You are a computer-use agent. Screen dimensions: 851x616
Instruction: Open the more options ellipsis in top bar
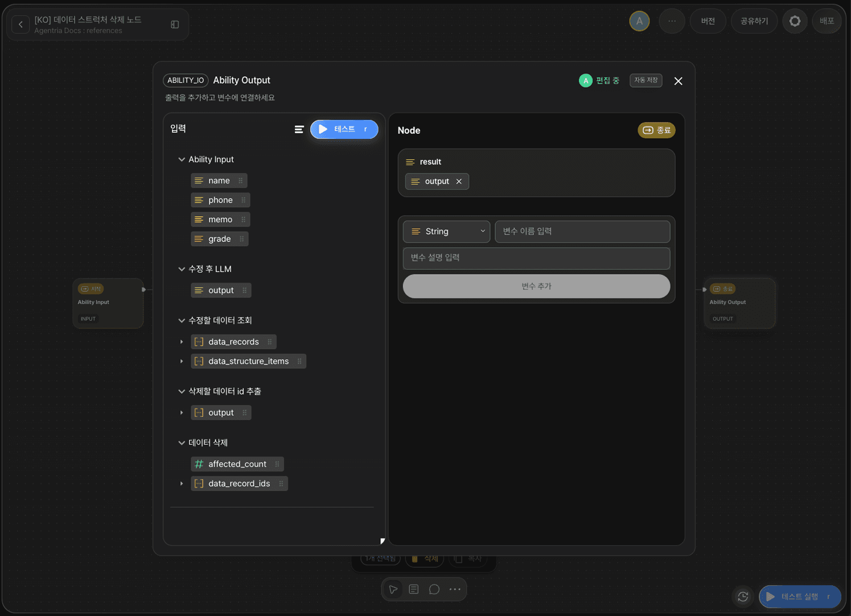point(672,21)
